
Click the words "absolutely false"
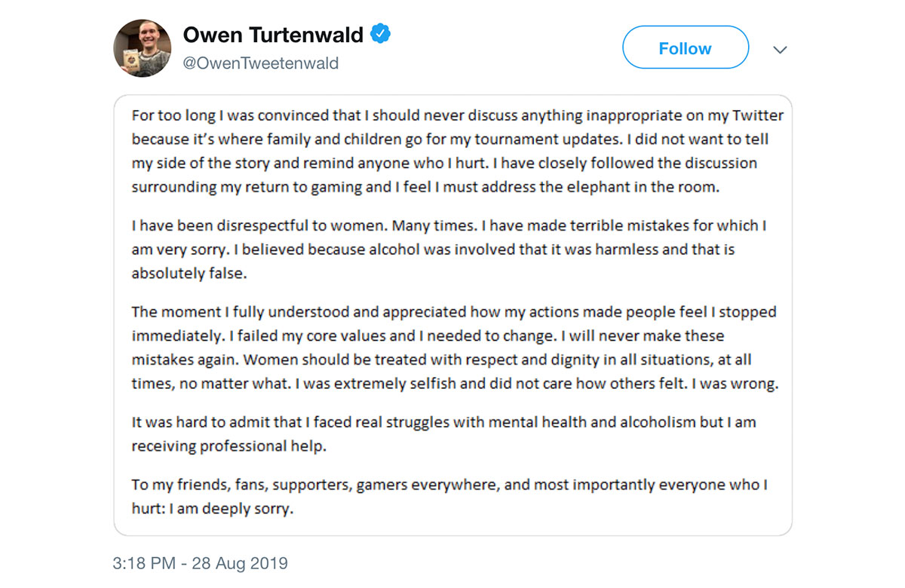[x=189, y=274]
